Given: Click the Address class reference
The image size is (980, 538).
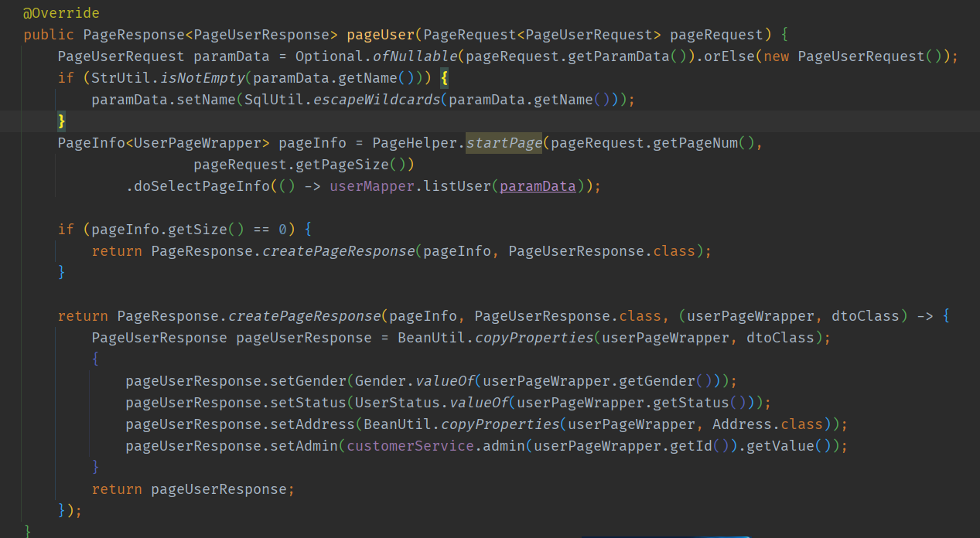Looking at the screenshot, I should [743, 424].
